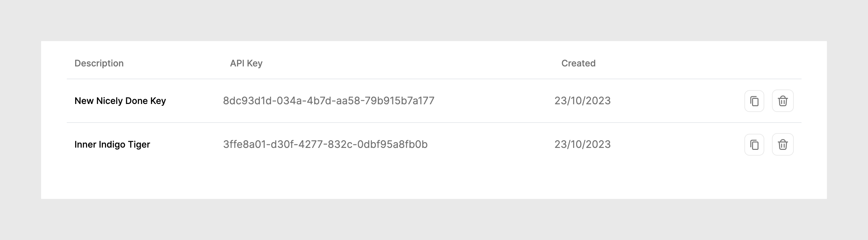Image resolution: width=868 pixels, height=240 pixels.
Task: Click the word Nicely in the first description
Action: (109, 101)
